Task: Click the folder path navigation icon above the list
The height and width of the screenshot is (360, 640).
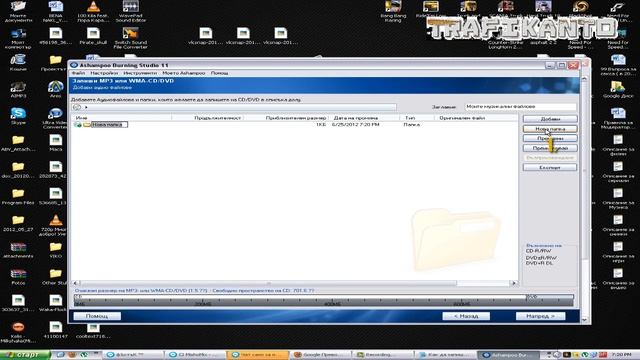Action: (77, 107)
